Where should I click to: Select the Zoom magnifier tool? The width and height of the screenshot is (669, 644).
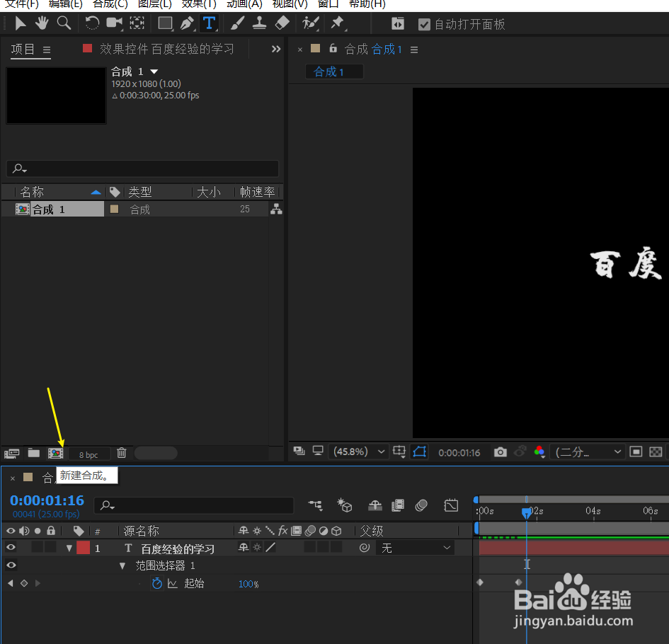64,23
